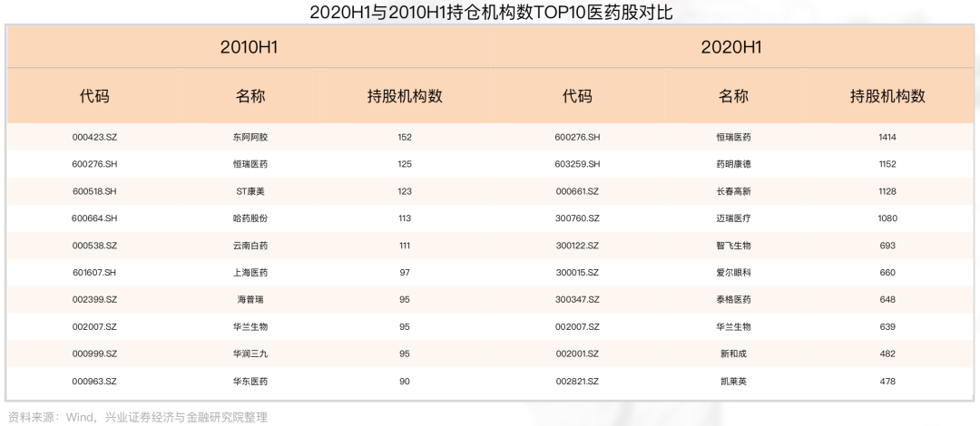The image size is (980, 426).
Task: Click value cell 660
Action: 887,273
